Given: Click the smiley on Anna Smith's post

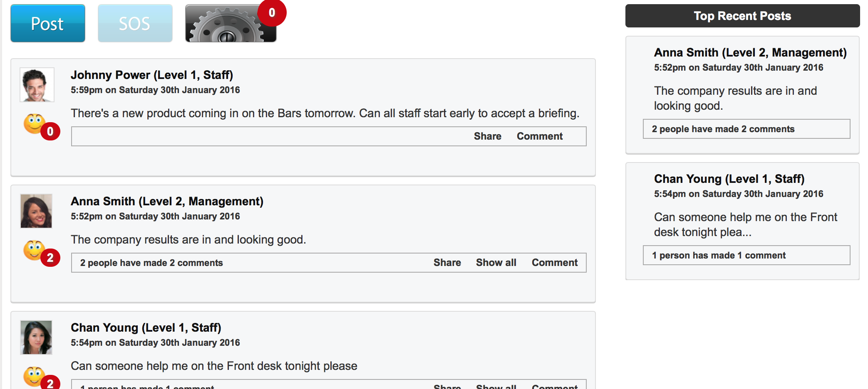Looking at the screenshot, I should pyautogui.click(x=34, y=250).
